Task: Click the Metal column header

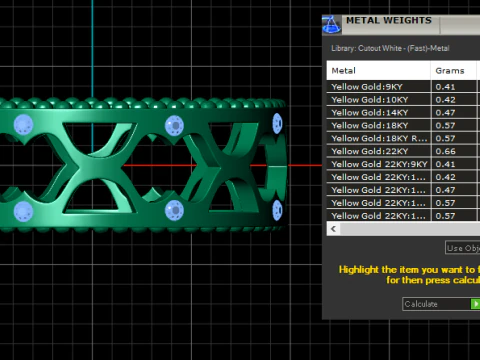Action: click(x=378, y=71)
